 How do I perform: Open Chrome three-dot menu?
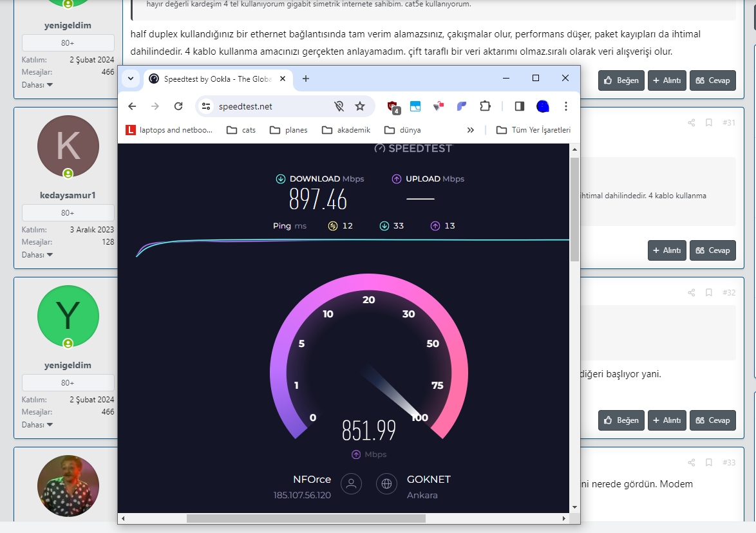coord(565,106)
